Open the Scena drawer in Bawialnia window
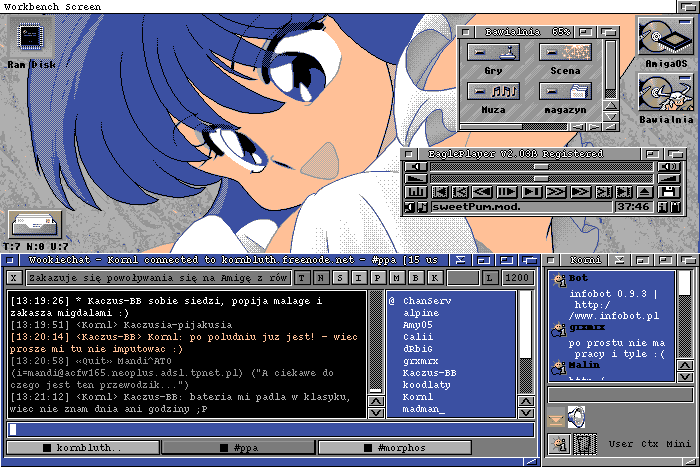700x467 pixels. point(565,52)
